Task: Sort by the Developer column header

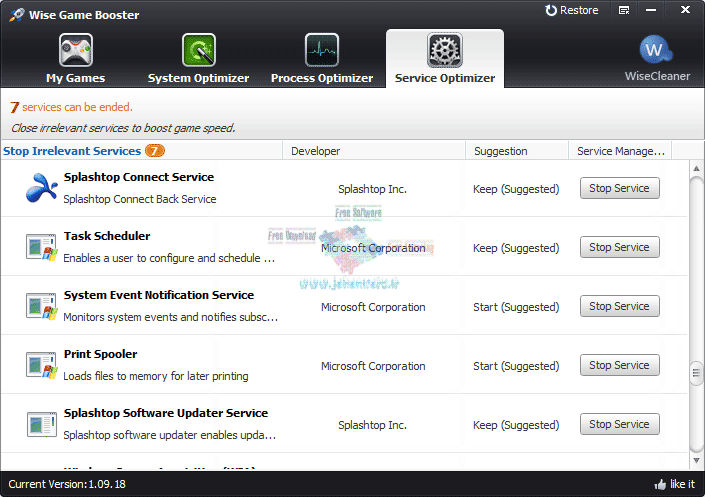Action: click(x=315, y=151)
